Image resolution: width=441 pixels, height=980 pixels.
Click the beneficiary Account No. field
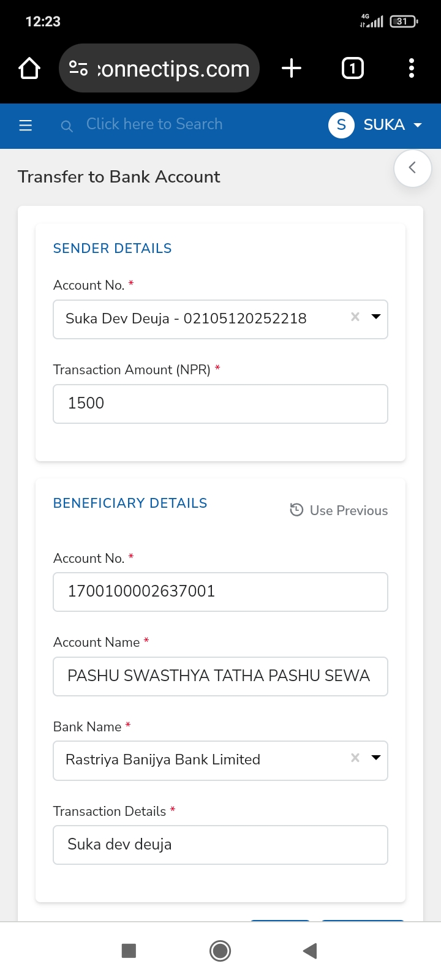pos(221,592)
